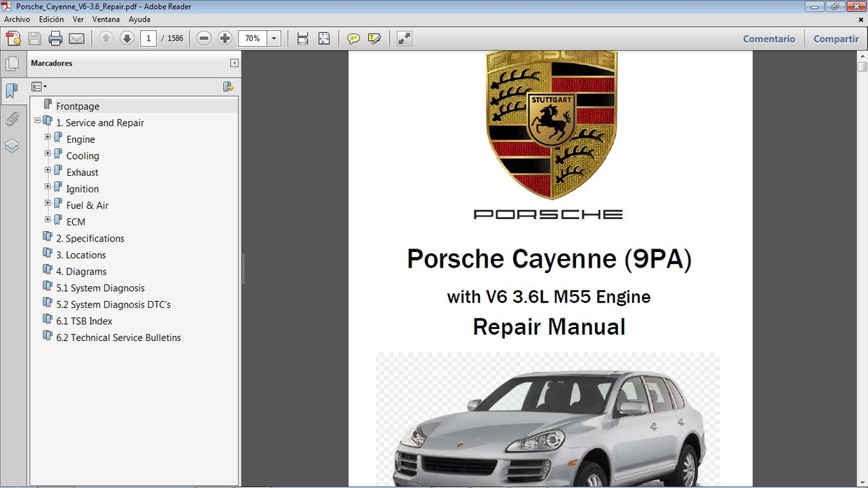Open the comment sticky note icon

pos(353,39)
